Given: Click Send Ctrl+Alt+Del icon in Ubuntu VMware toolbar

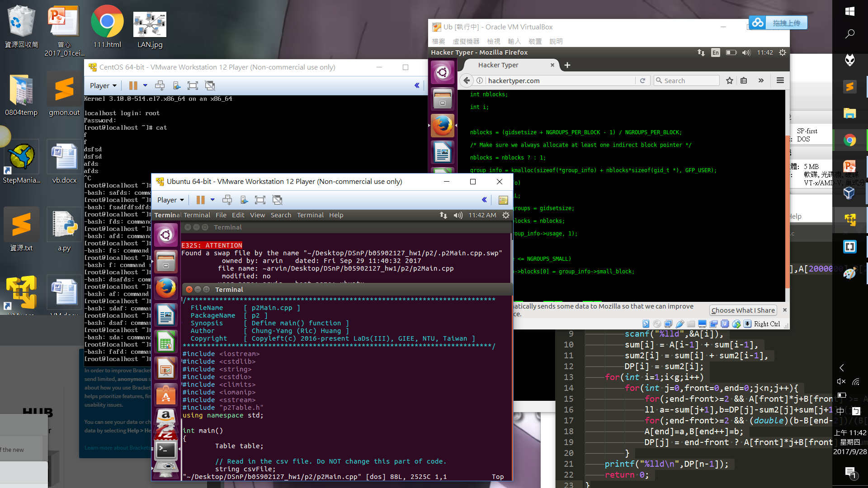Looking at the screenshot, I should [x=227, y=200].
